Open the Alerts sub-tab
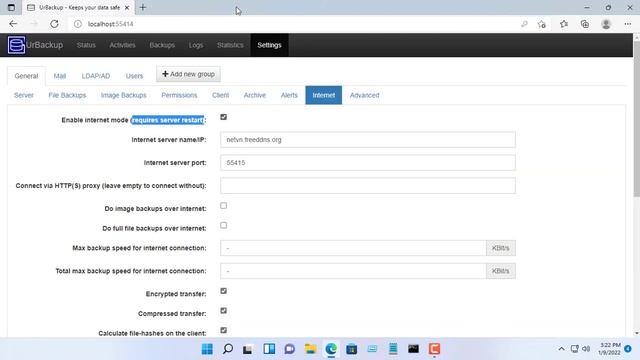 tap(289, 95)
